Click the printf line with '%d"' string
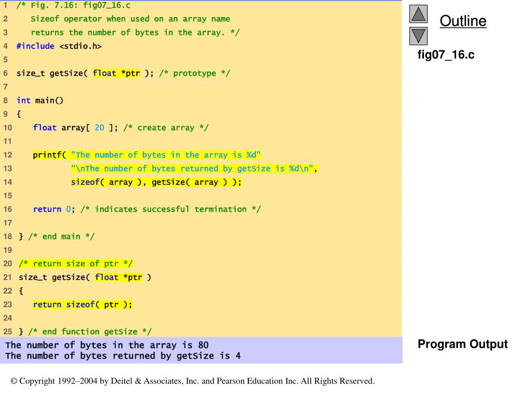Image resolution: width=532 pixels, height=399 pixels. [x=147, y=155]
